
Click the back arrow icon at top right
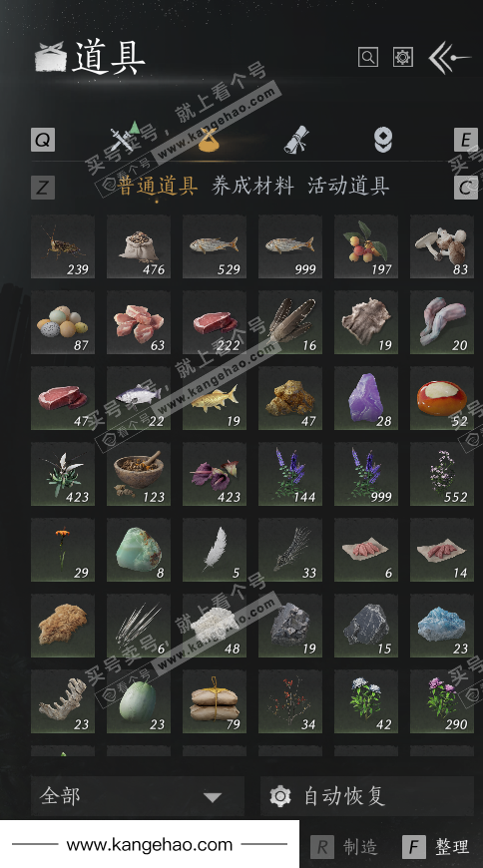pyautogui.click(x=449, y=57)
